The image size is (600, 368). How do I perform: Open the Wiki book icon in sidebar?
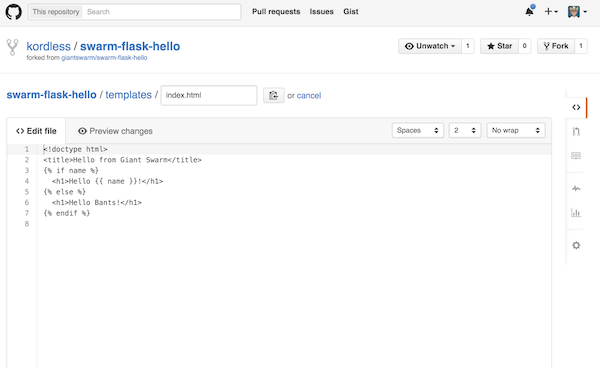[x=576, y=156]
